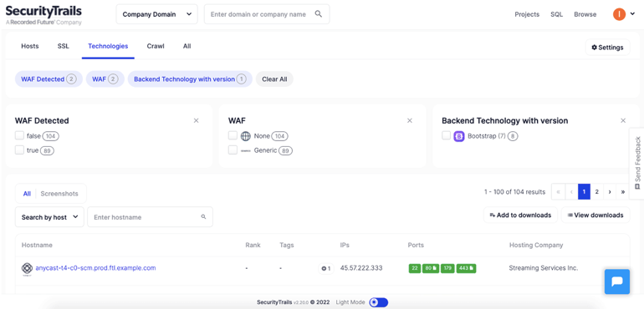Click the Hosting Company column header
Screen dimensions: 644x309
point(536,245)
